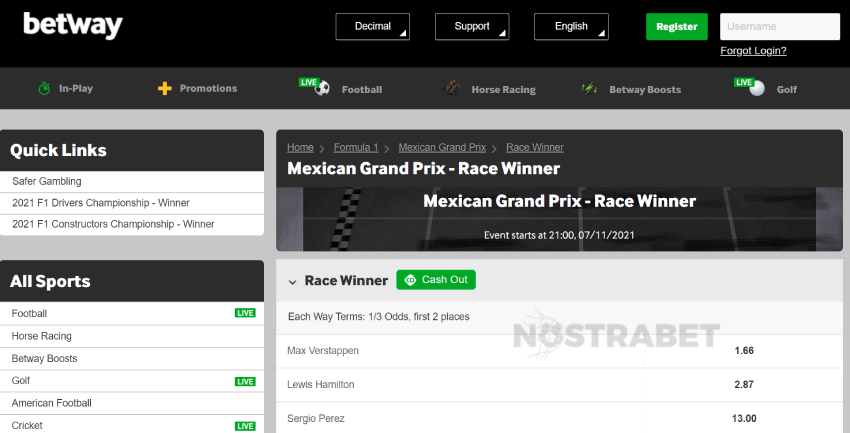Screen dimensions: 850x433
Task: Open the Football nav menu item
Action: pyautogui.click(x=341, y=88)
